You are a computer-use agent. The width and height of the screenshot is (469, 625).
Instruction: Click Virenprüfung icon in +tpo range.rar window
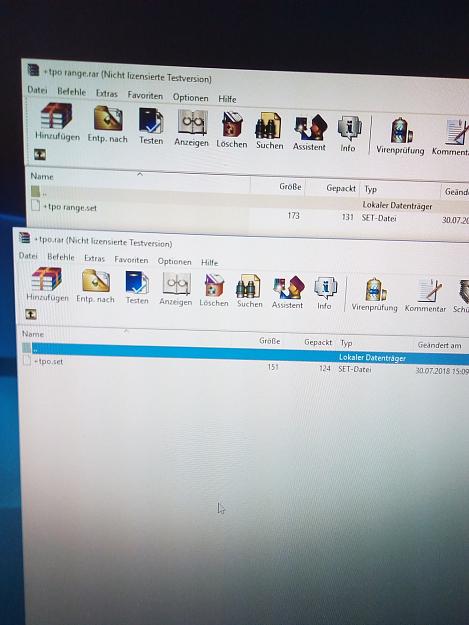click(x=401, y=131)
